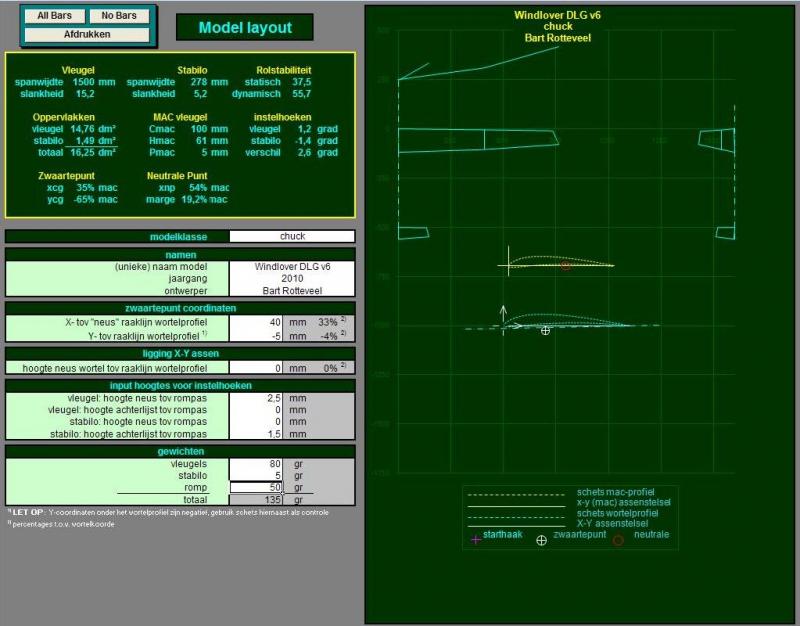Click the wing planform outline in chart
The width and height of the screenshot is (800, 626).
coord(478,140)
